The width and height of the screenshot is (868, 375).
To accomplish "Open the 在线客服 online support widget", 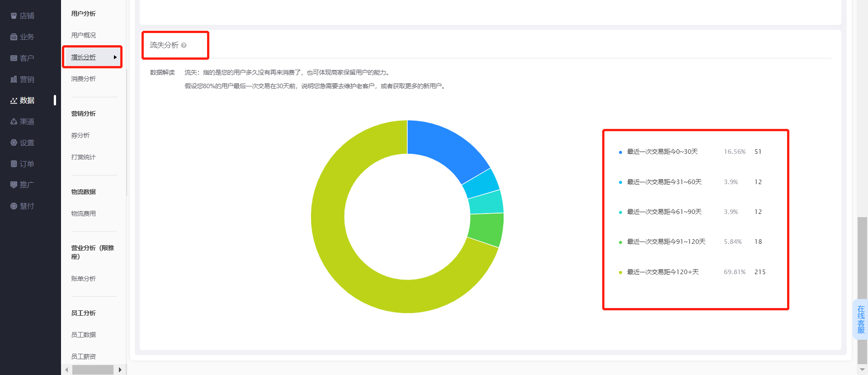I will pos(861,319).
